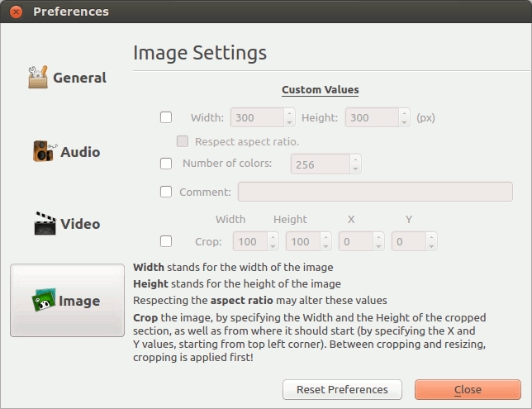Click the Reset Preferences button
The width and height of the screenshot is (532, 409).
pyautogui.click(x=342, y=389)
